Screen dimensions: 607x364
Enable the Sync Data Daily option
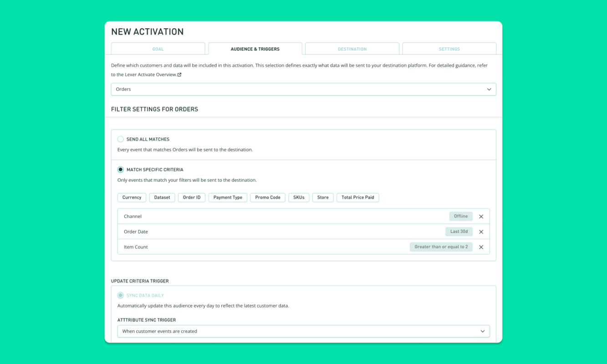click(120, 295)
